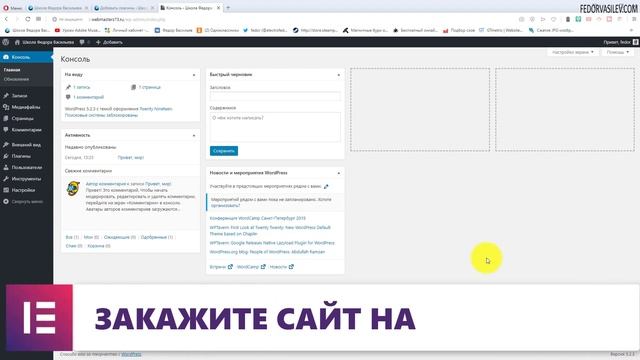Screen dimensions: 640x360
Task: Open the WordPress footer link
Action: pyautogui.click(x=131, y=354)
